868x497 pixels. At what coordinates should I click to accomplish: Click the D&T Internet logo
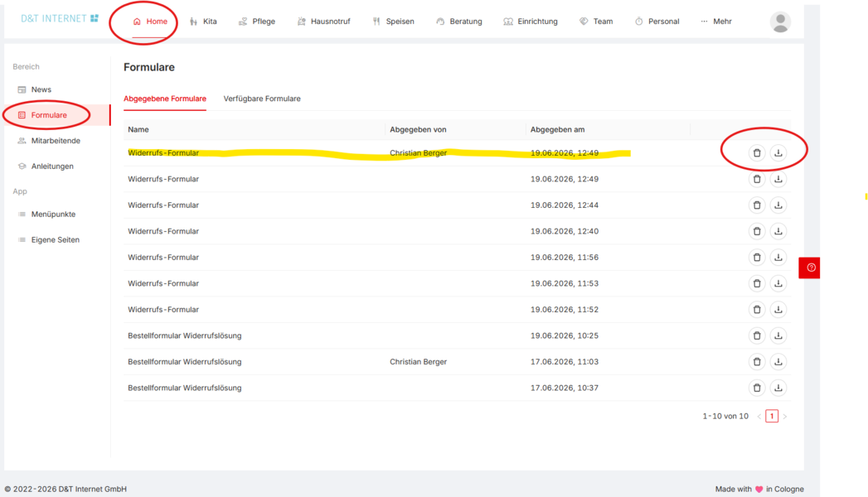59,19
